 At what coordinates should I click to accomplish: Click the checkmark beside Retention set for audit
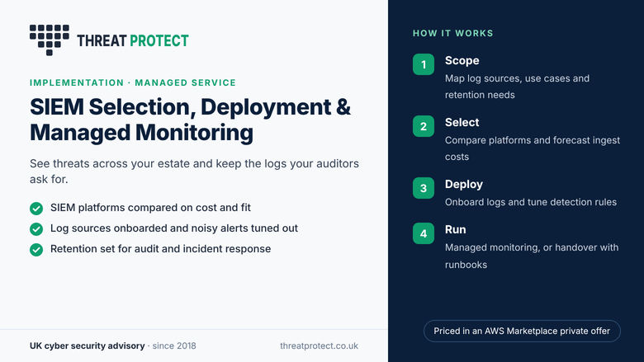point(36,249)
